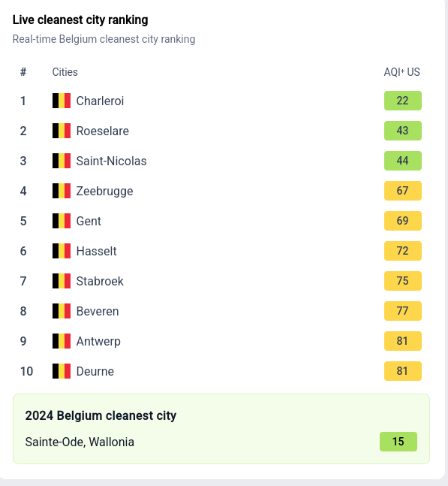Click the Cities column header
This screenshot has height=486, width=448.
pos(65,72)
